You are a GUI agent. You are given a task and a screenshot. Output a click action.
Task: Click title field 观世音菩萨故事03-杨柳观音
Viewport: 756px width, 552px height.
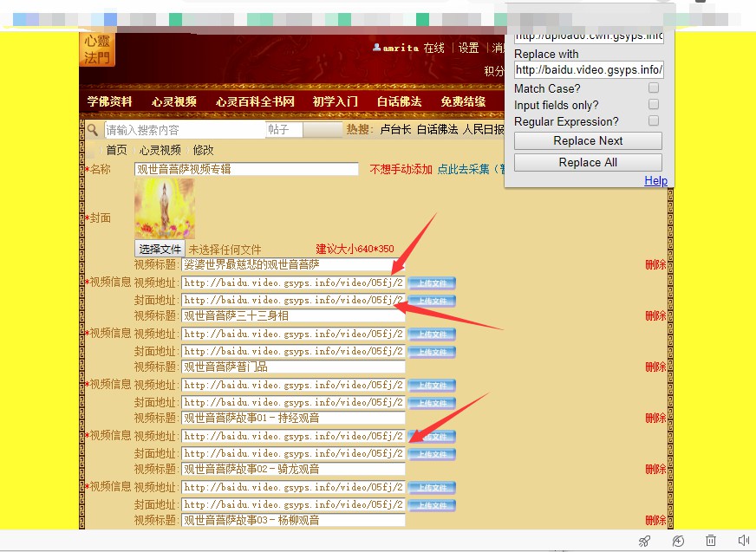click(x=293, y=520)
